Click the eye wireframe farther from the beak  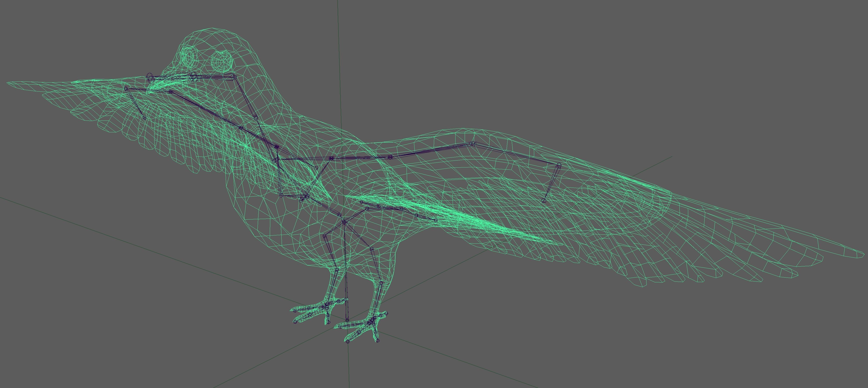[x=222, y=61]
